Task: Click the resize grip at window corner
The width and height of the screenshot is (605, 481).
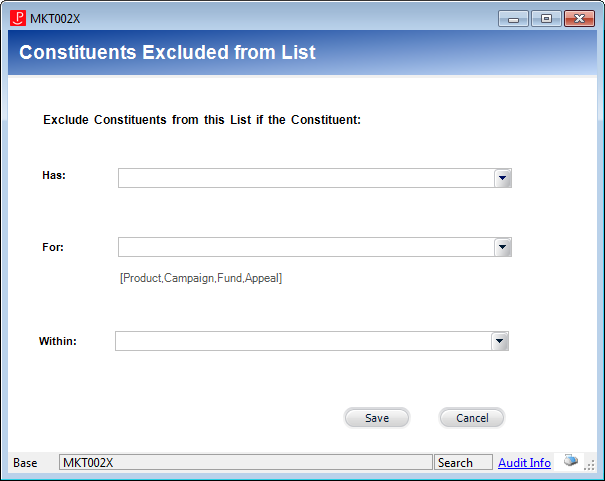Action: tap(589, 465)
